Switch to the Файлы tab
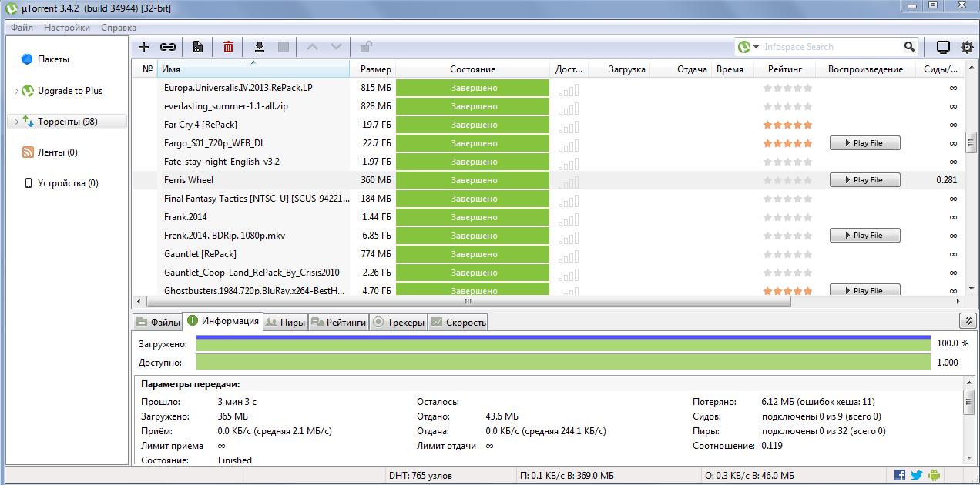Image resolution: width=980 pixels, height=485 pixels. 159,323
